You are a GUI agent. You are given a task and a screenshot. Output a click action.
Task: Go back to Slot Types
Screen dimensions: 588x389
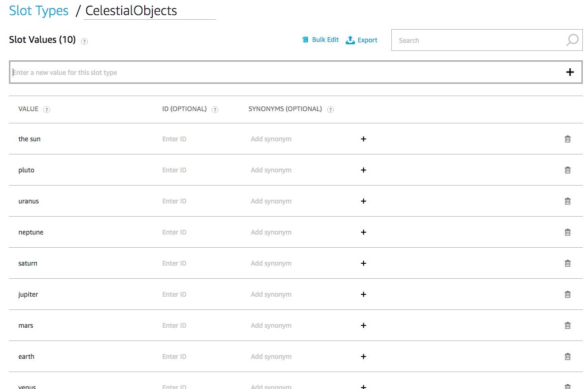[39, 11]
